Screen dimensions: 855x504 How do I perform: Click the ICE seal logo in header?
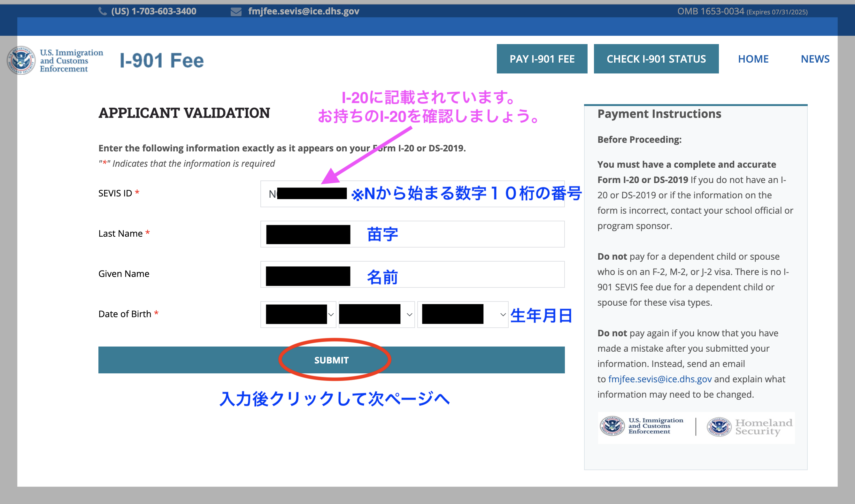point(21,60)
